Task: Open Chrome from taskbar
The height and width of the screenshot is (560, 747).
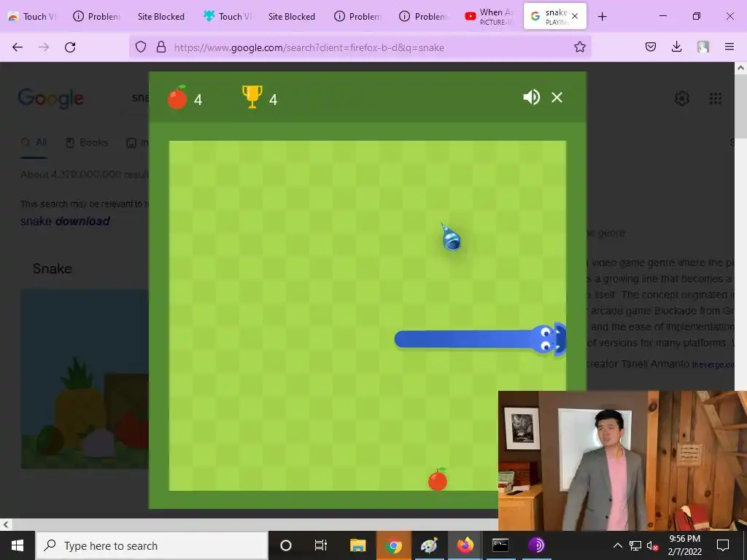Action: 393,545
